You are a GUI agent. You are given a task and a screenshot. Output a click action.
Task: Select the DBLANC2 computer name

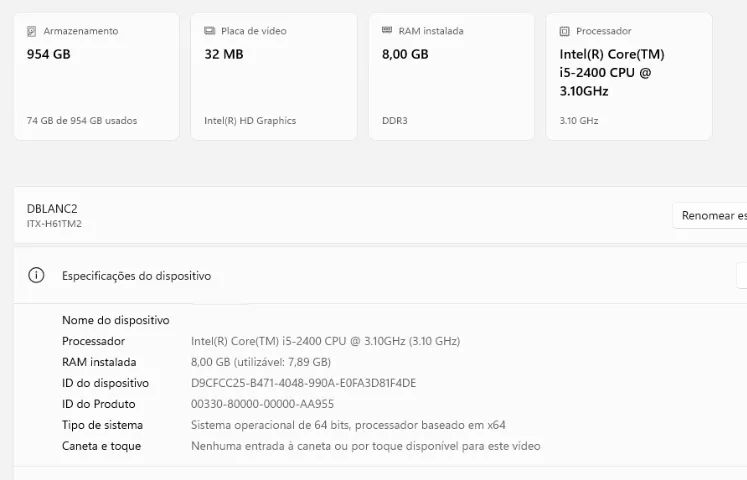point(52,208)
